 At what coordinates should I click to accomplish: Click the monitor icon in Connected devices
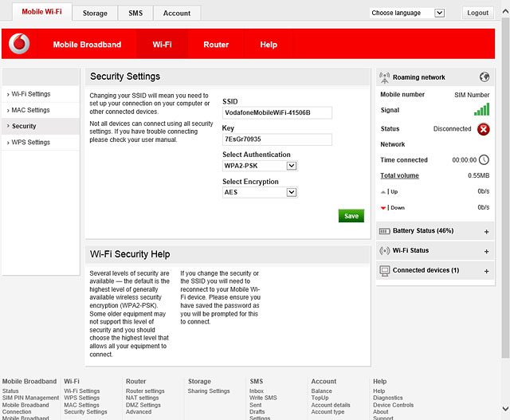tap(384, 271)
